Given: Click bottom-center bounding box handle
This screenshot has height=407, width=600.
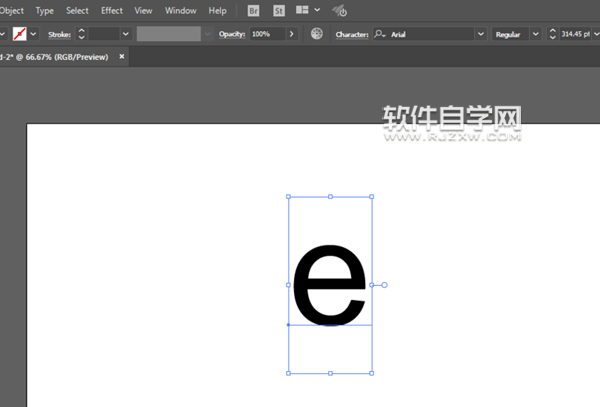Looking at the screenshot, I should [x=330, y=373].
